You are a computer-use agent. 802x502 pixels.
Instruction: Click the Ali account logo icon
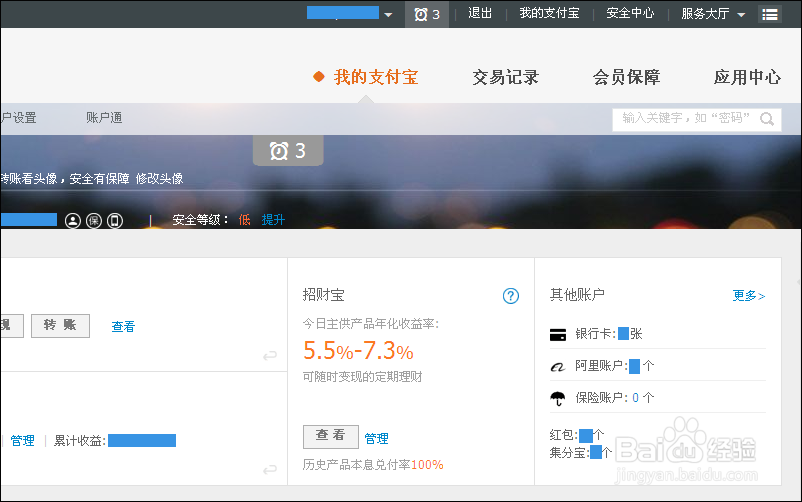(x=558, y=366)
